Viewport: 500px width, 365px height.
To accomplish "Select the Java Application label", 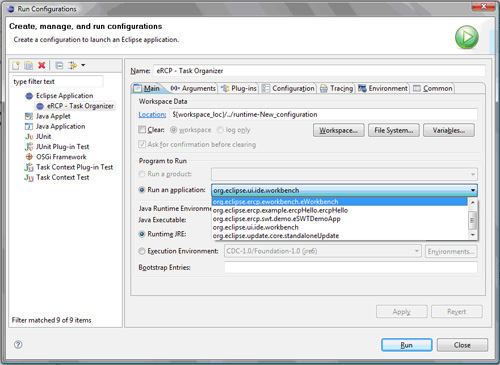I will click(61, 127).
